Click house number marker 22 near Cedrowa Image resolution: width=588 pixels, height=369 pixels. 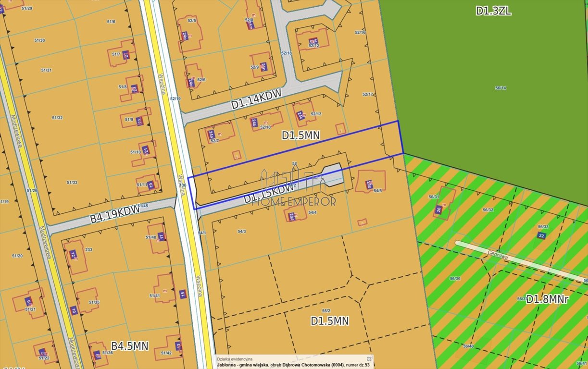point(541,235)
